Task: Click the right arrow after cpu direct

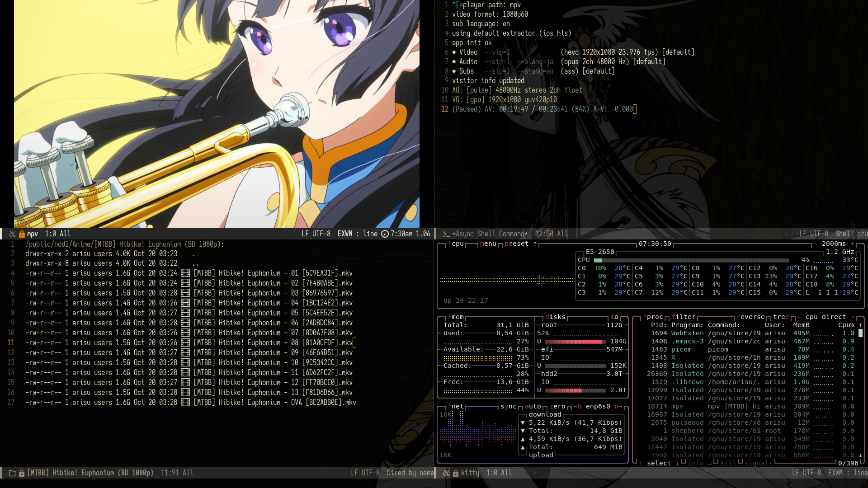Action: 852,317
